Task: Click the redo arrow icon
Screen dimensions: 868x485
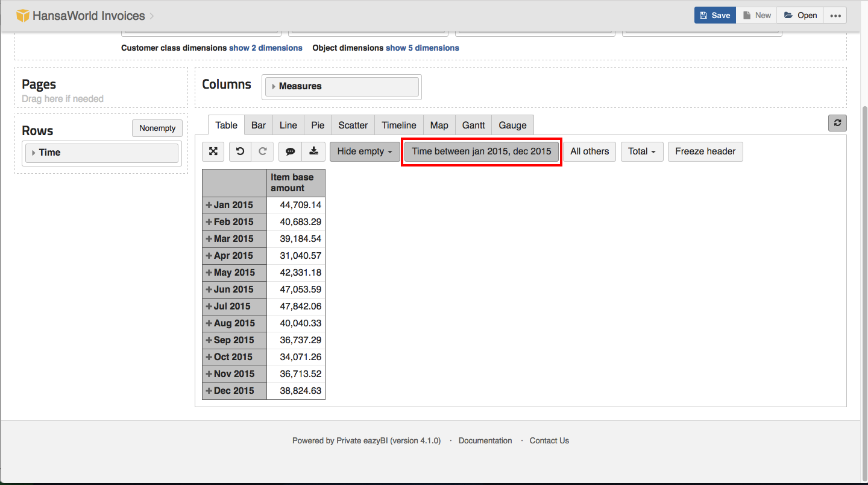Action: tap(262, 151)
